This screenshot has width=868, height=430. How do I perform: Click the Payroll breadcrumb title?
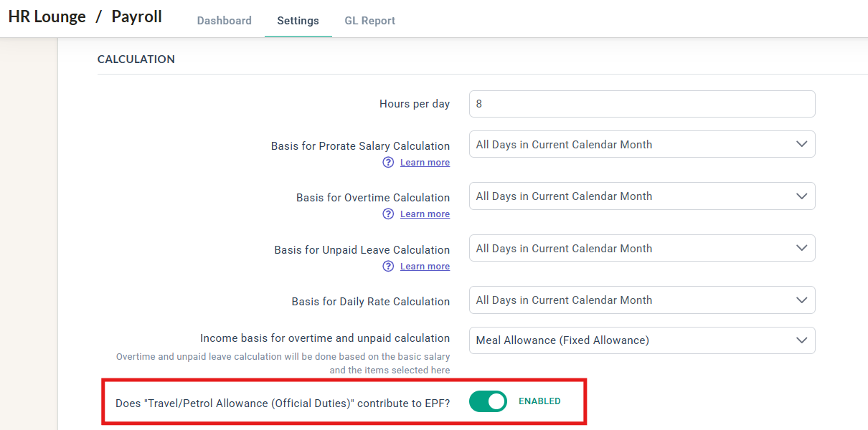pos(136,17)
